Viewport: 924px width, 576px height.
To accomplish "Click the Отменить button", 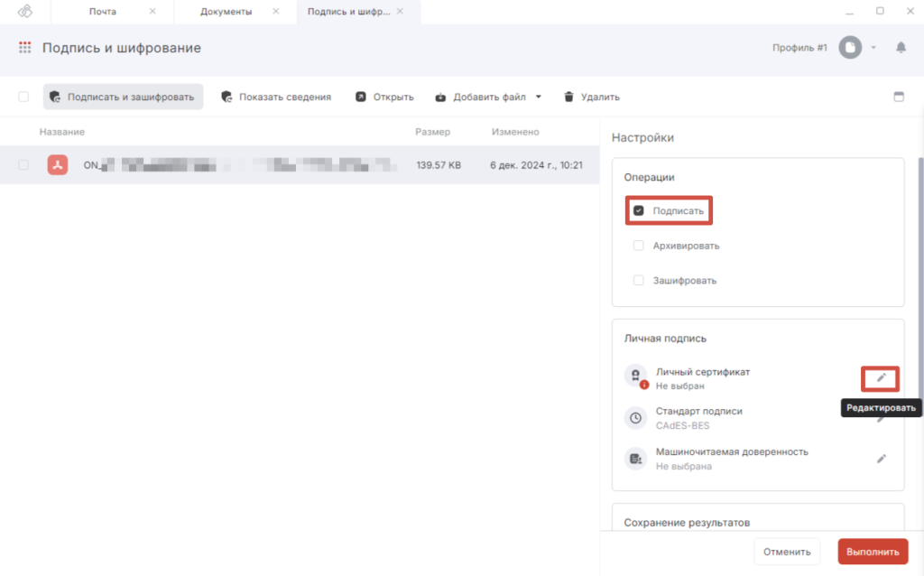I will pyautogui.click(x=787, y=552).
